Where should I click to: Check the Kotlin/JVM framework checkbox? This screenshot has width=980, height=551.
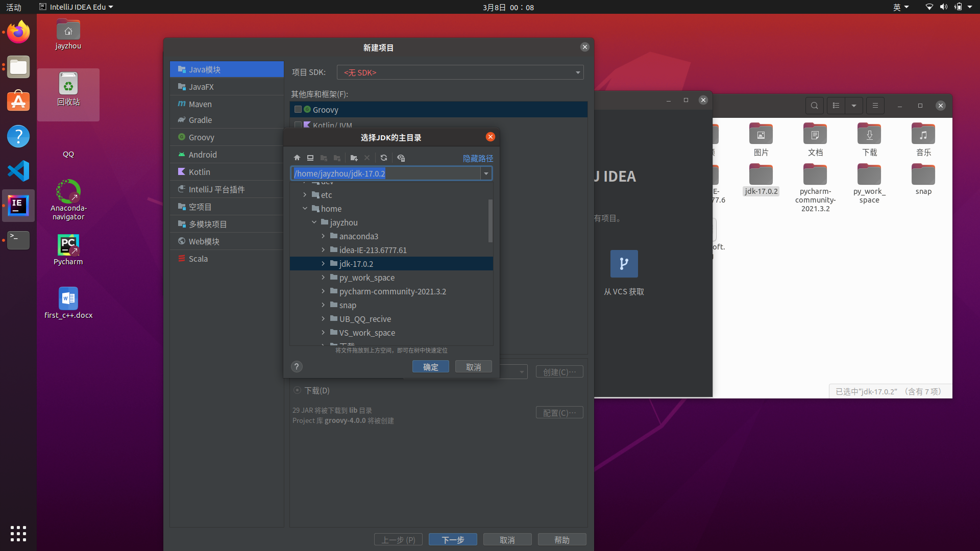tap(298, 125)
